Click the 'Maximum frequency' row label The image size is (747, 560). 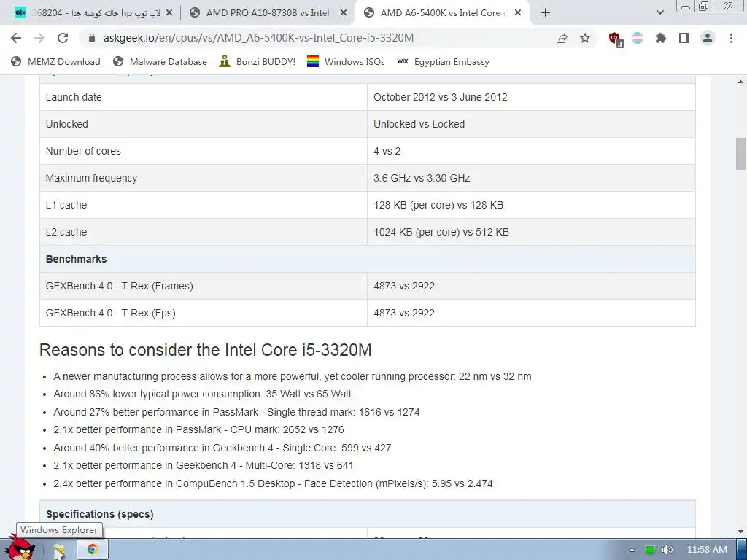coord(91,178)
